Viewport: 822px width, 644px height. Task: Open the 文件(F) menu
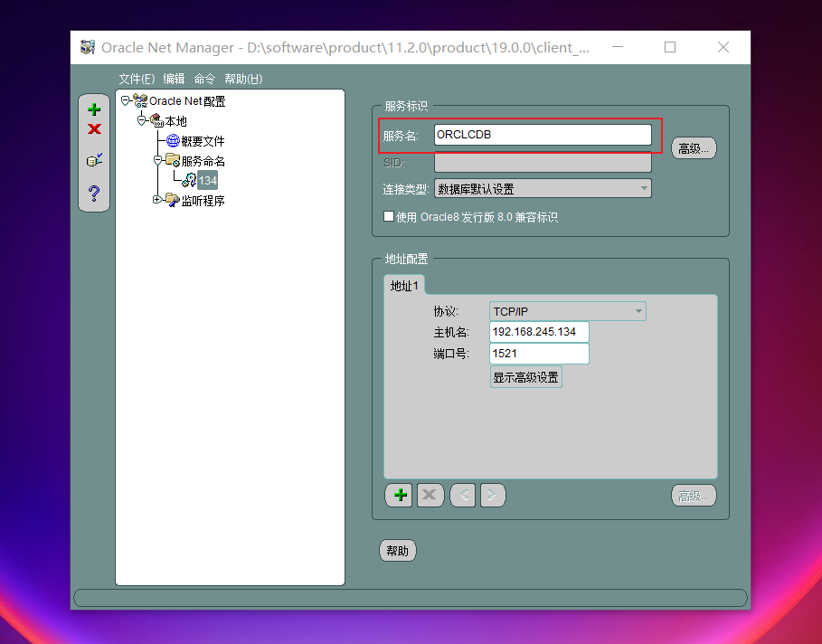(137, 79)
